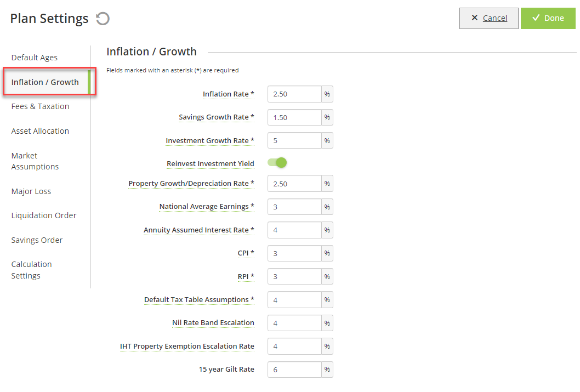Select Liquidation Order in sidebar
This screenshot has height=392, width=580.
(44, 215)
